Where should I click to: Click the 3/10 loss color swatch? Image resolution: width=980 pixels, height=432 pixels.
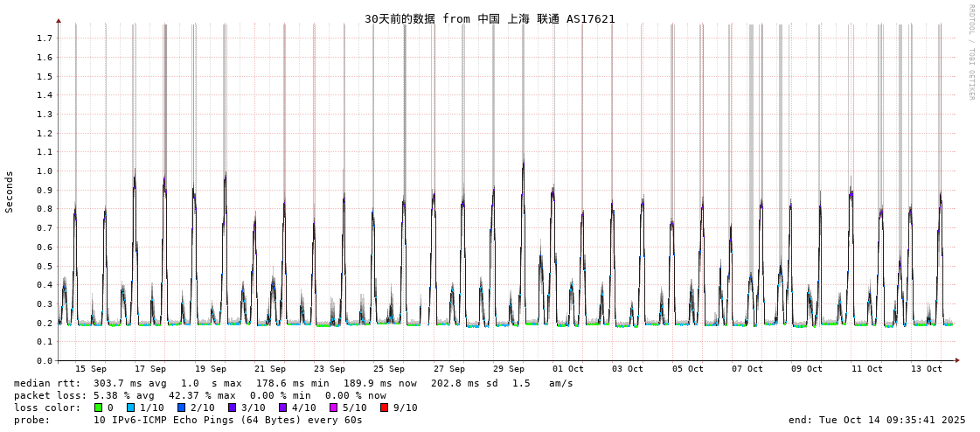click(233, 408)
